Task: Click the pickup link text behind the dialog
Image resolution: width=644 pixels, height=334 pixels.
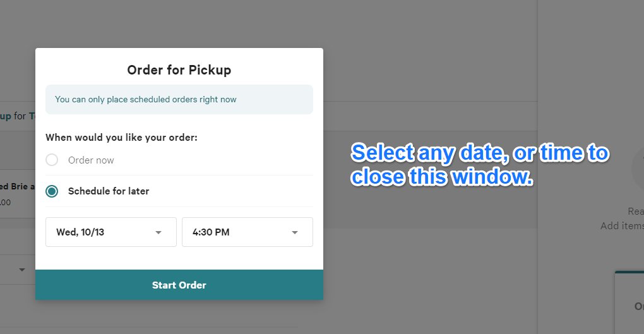Action: 6,116
